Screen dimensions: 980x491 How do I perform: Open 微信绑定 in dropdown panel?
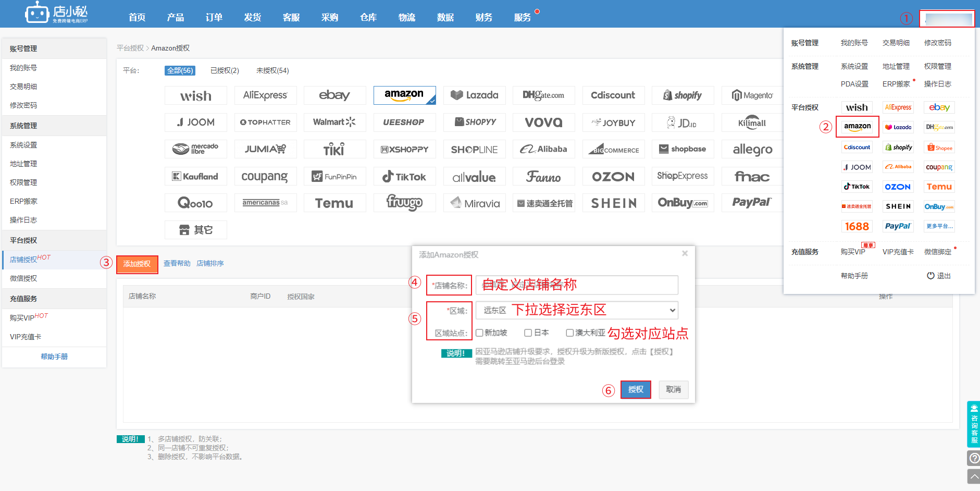point(938,252)
